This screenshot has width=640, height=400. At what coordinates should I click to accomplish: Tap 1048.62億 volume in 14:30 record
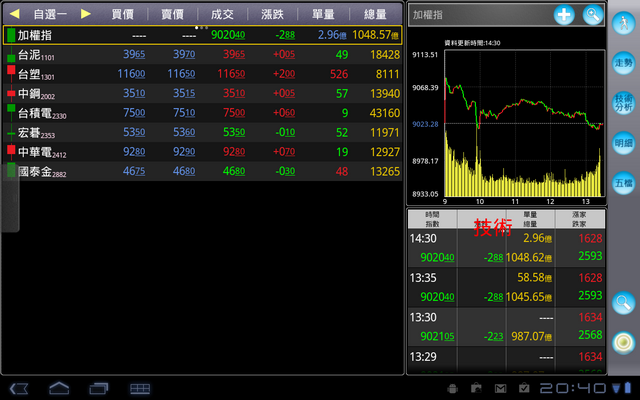pos(529,258)
